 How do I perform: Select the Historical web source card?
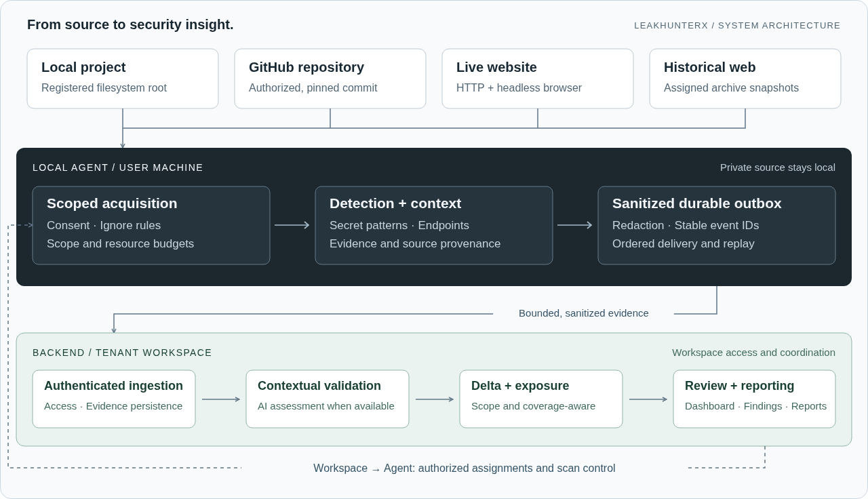[x=745, y=79]
